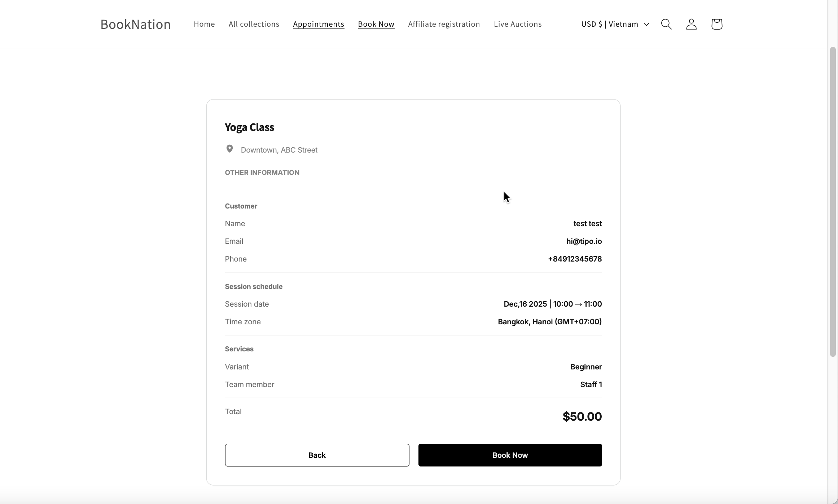Click the page vertical scrollbar
Image resolution: width=838 pixels, height=504 pixels.
click(833, 202)
